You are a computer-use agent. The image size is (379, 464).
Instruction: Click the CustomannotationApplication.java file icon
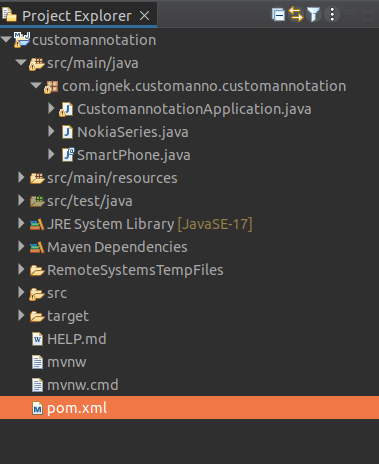coord(66,109)
